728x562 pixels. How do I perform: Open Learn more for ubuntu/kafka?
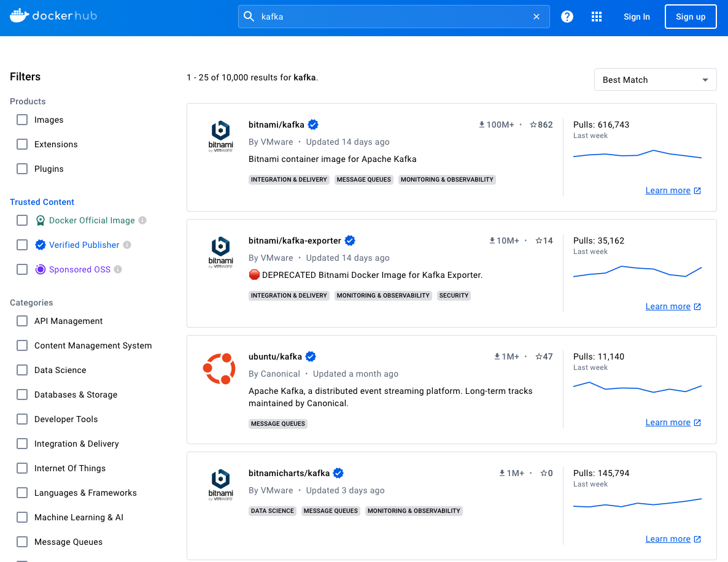[x=673, y=422]
